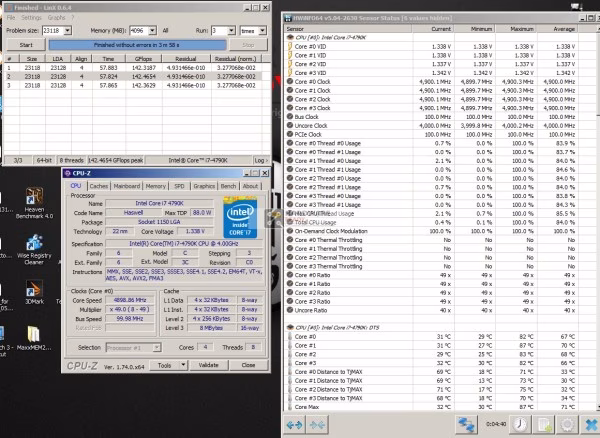Collapse the CPU [#0] Intel Core i7-4790K group
The height and width of the screenshot is (438, 600).
[290, 37]
